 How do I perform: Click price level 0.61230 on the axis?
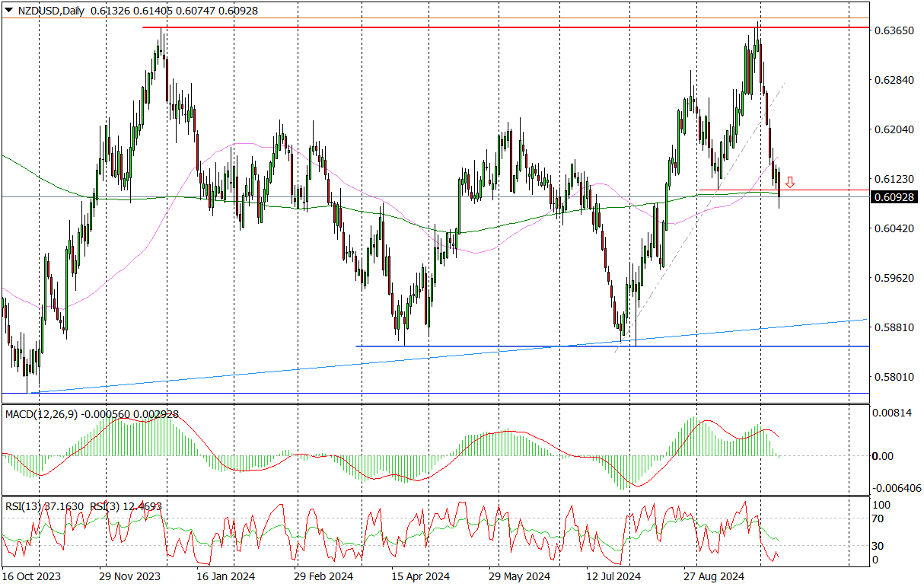(894, 179)
